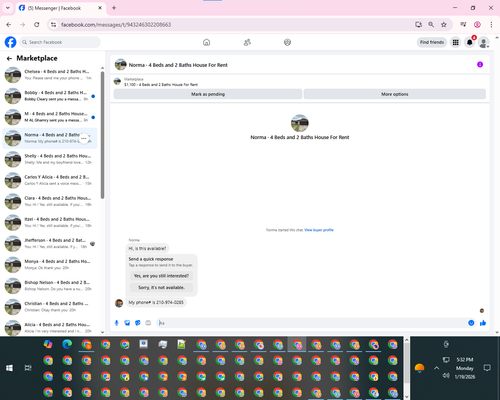Viewport: 500px width, 400px height.
Task: Click the browser back arrow
Action: click(9, 25)
